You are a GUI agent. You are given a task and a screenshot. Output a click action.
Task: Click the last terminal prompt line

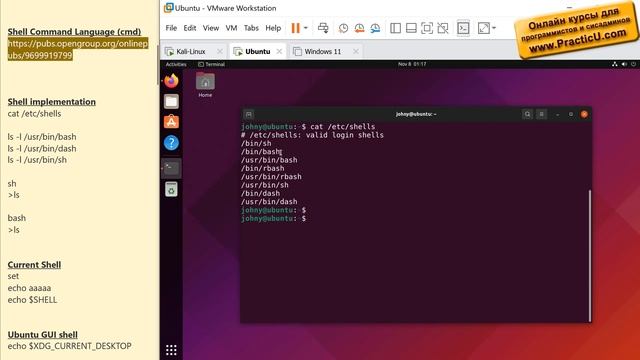273,218
